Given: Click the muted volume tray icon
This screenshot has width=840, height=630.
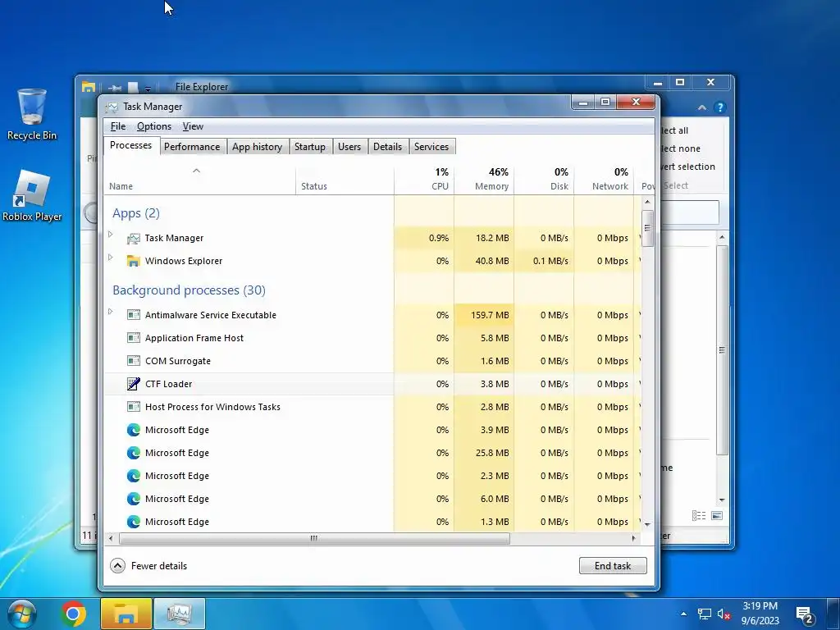Looking at the screenshot, I should coord(724,614).
